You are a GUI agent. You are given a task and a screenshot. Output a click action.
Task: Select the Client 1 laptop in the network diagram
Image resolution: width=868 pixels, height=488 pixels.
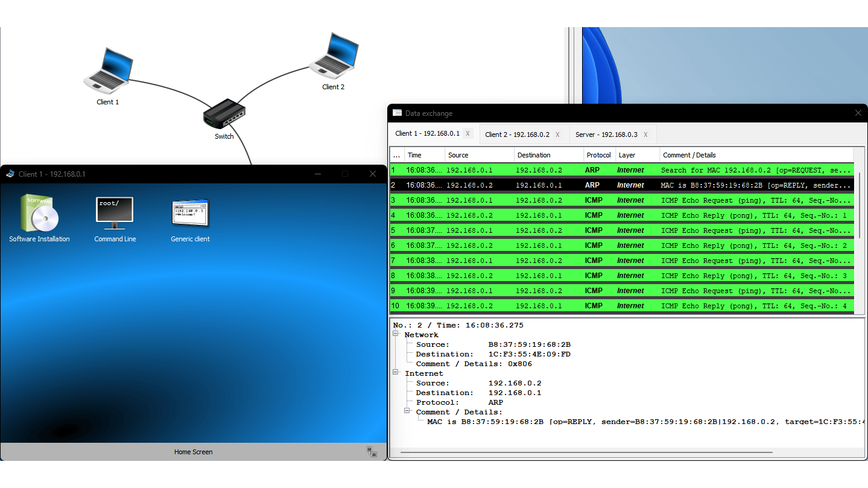(108, 71)
